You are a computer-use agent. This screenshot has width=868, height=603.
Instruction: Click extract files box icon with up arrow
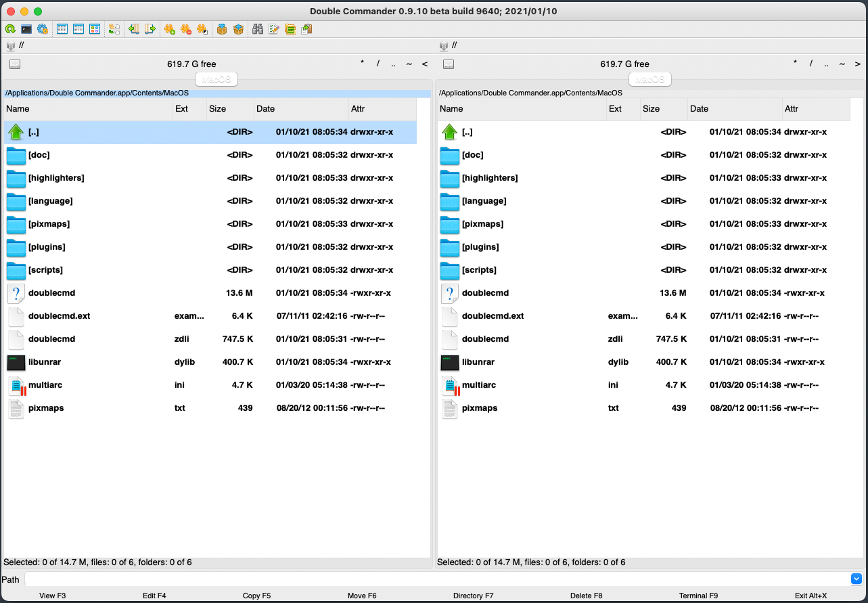[x=238, y=29]
